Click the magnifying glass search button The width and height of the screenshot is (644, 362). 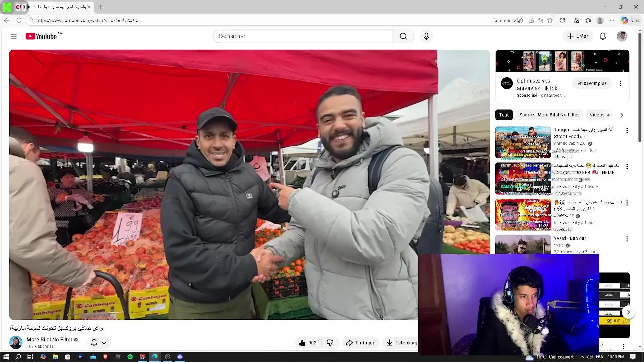pyautogui.click(x=404, y=36)
